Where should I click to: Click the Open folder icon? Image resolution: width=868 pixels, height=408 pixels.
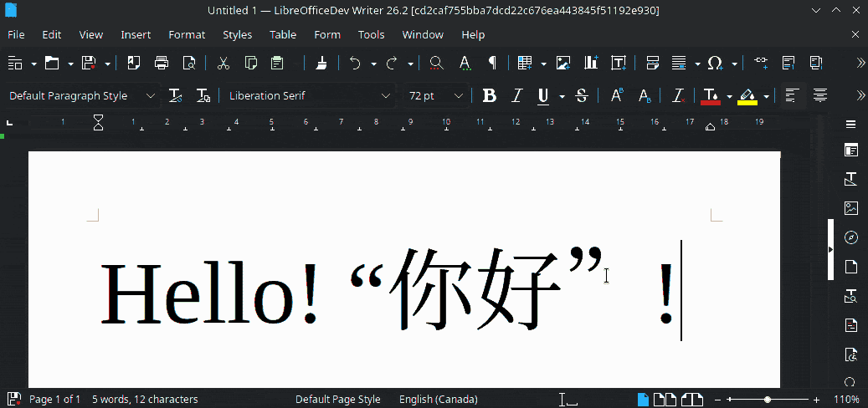(x=52, y=63)
